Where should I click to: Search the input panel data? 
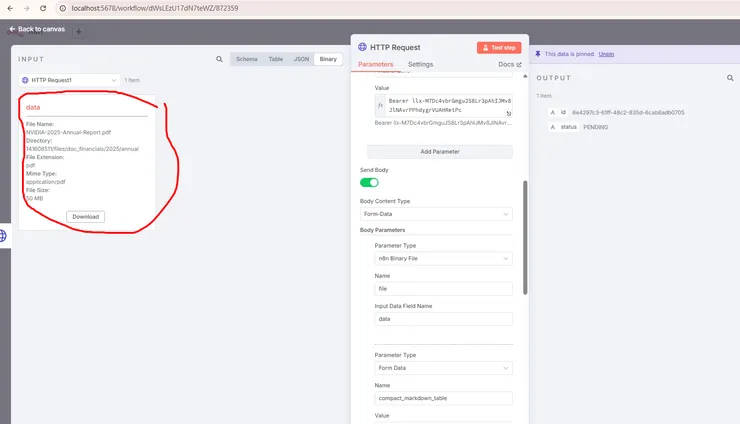click(219, 59)
